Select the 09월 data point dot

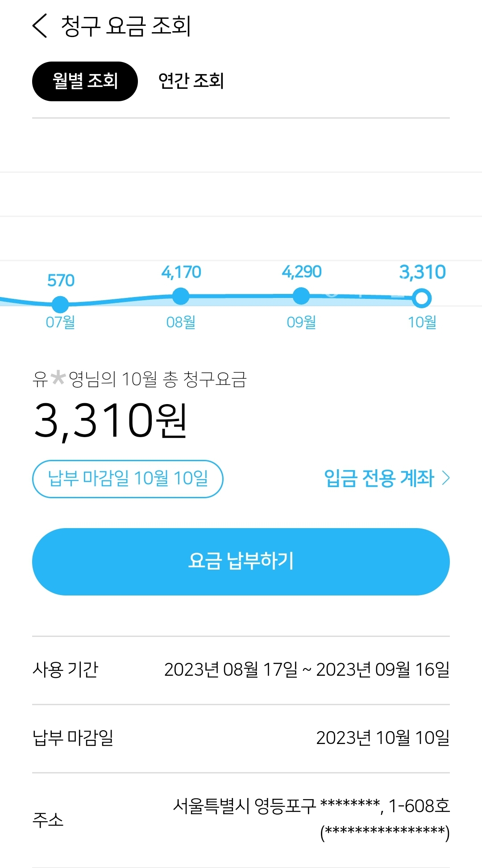(301, 296)
